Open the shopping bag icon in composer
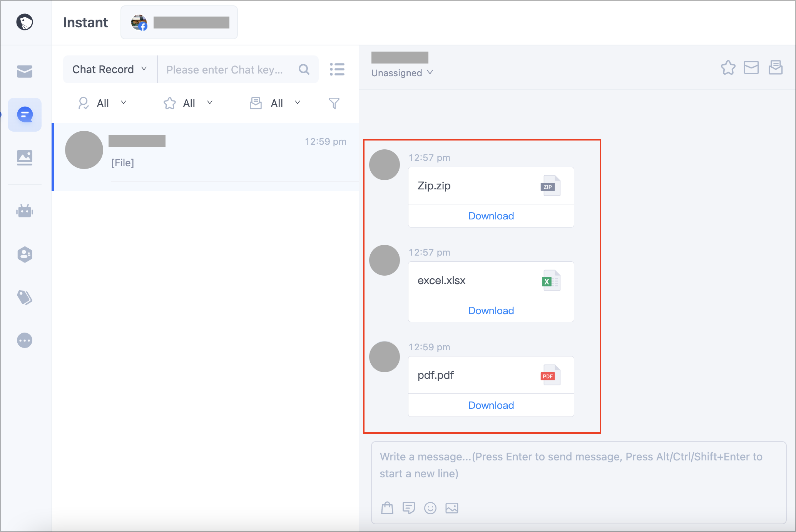796x532 pixels. [387, 508]
